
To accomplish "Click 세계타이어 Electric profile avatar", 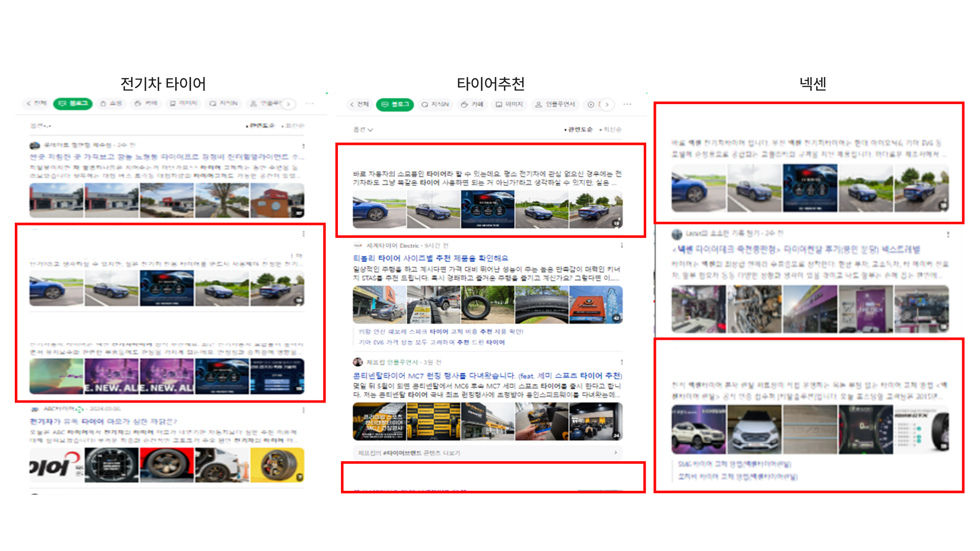I will 358,246.
